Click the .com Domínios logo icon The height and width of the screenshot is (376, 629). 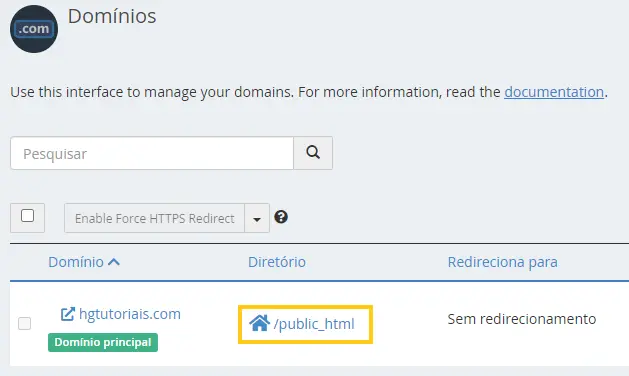pos(34,29)
